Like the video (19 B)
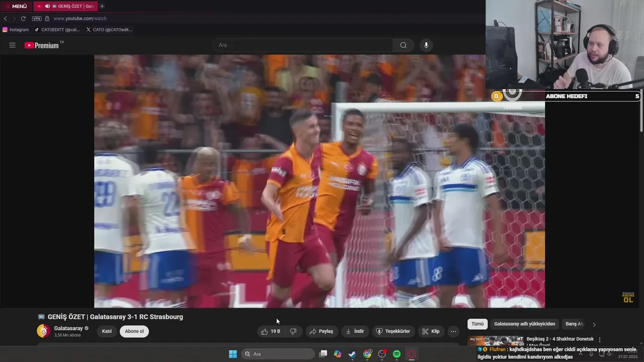The width and height of the screenshot is (644, 362). (271, 331)
